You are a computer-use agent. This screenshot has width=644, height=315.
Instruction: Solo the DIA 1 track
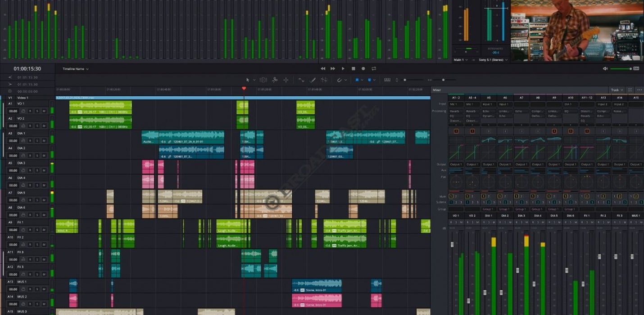pyautogui.click(x=37, y=141)
